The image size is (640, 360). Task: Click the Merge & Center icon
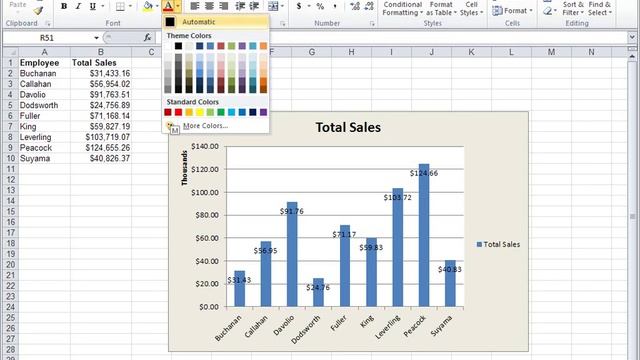pos(273,6)
